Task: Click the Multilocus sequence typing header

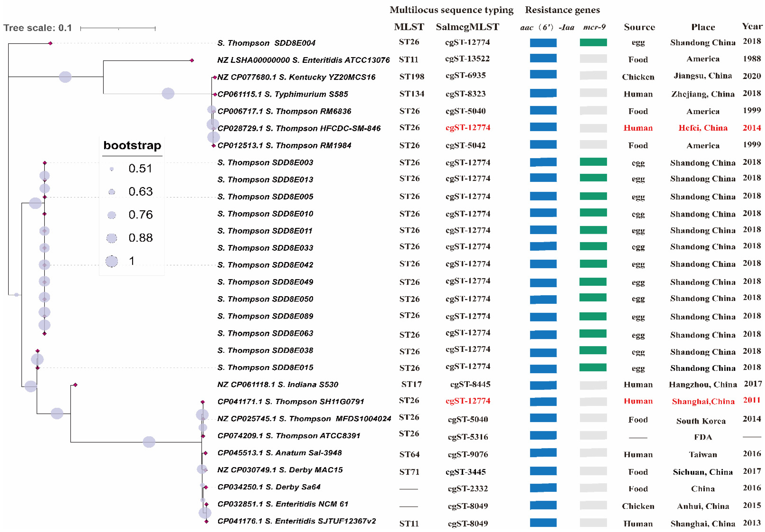Action: (x=451, y=10)
